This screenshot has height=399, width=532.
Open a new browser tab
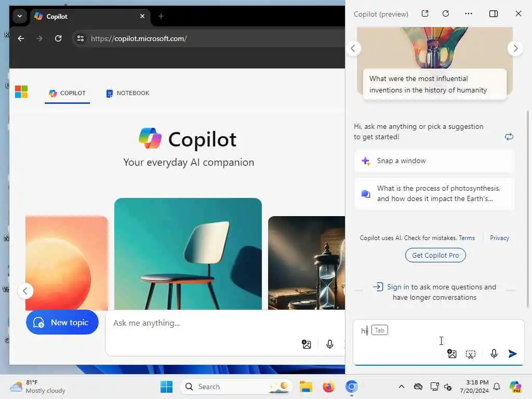[161, 16]
